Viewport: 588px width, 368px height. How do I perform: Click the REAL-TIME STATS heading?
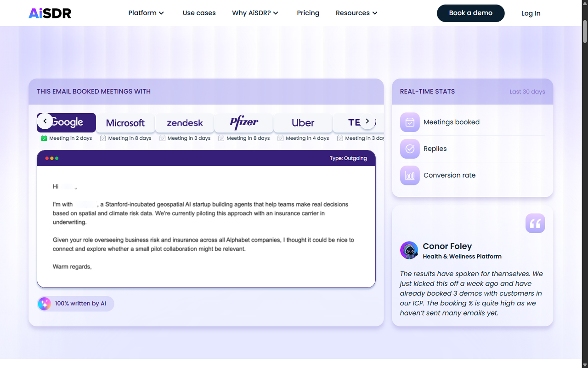point(427,92)
